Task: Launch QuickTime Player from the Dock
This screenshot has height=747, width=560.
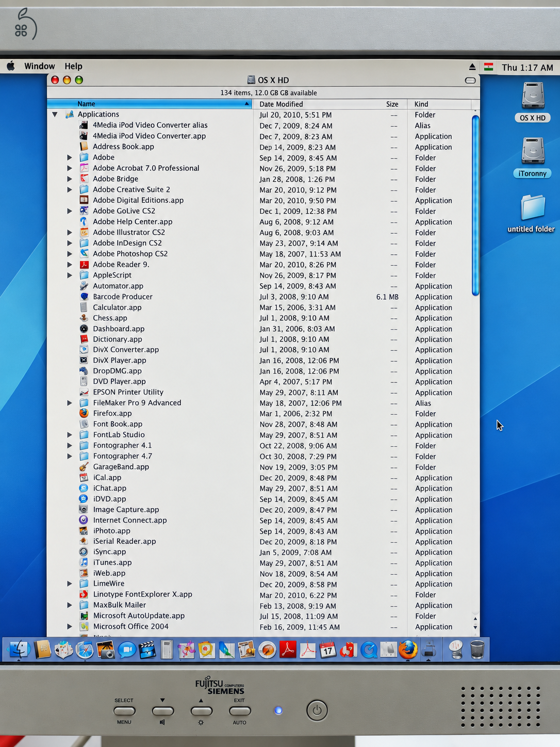Action: [x=369, y=650]
